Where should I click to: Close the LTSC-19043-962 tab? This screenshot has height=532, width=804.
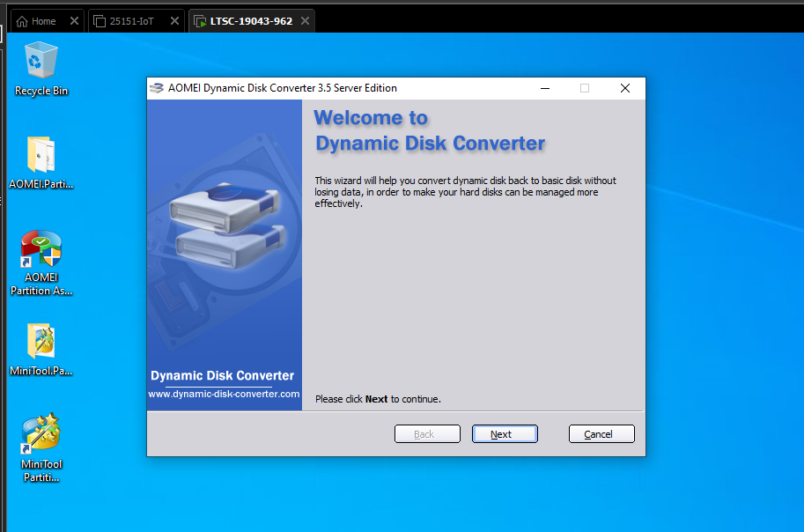pyautogui.click(x=305, y=21)
